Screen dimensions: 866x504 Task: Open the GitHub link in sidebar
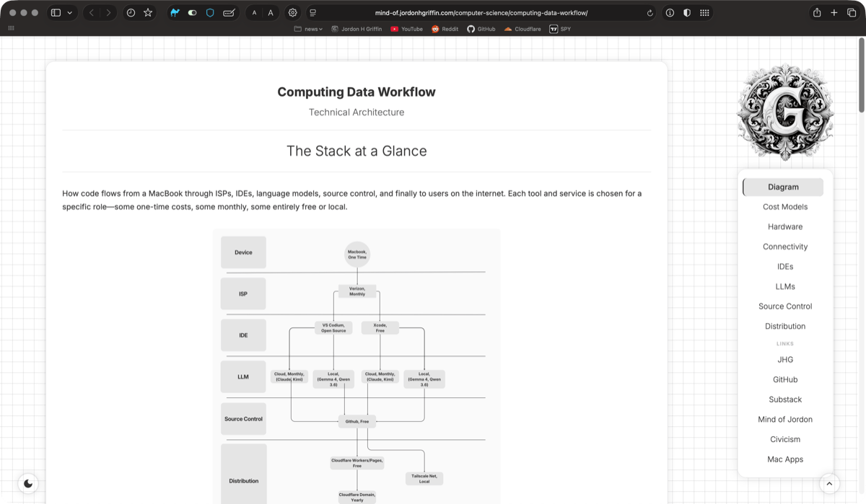[785, 379]
